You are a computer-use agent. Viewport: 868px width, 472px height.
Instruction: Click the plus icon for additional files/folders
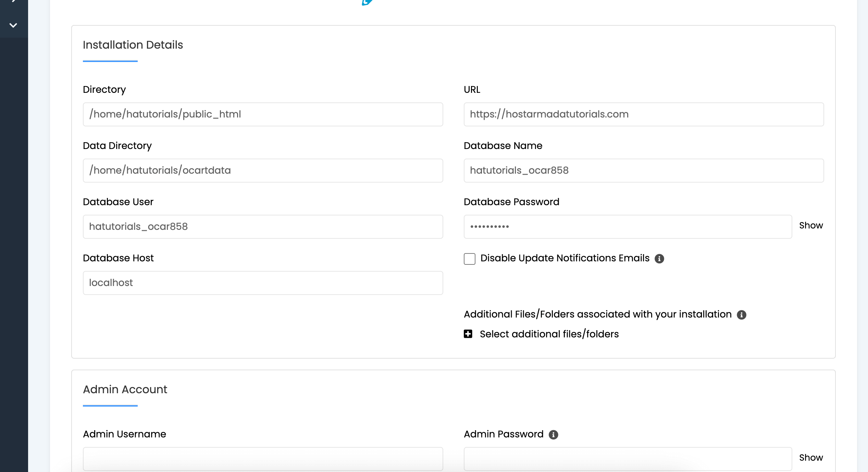pos(468,334)
